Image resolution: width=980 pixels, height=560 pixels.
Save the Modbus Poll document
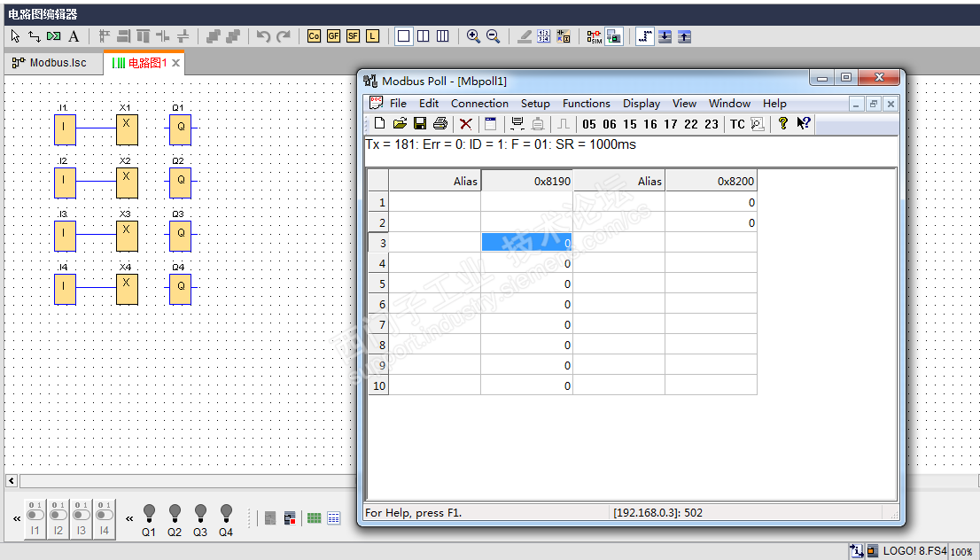[420, 123]
